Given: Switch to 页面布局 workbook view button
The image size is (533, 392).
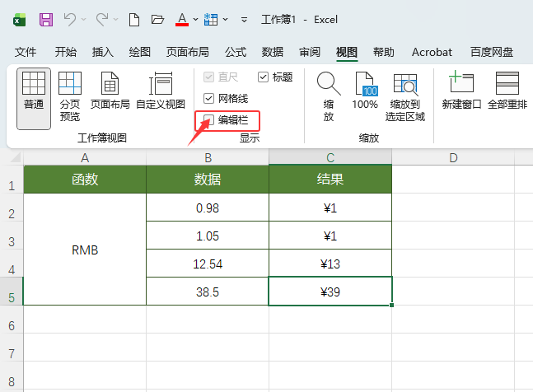Looking at the screenshot, I should click(110, 91).
